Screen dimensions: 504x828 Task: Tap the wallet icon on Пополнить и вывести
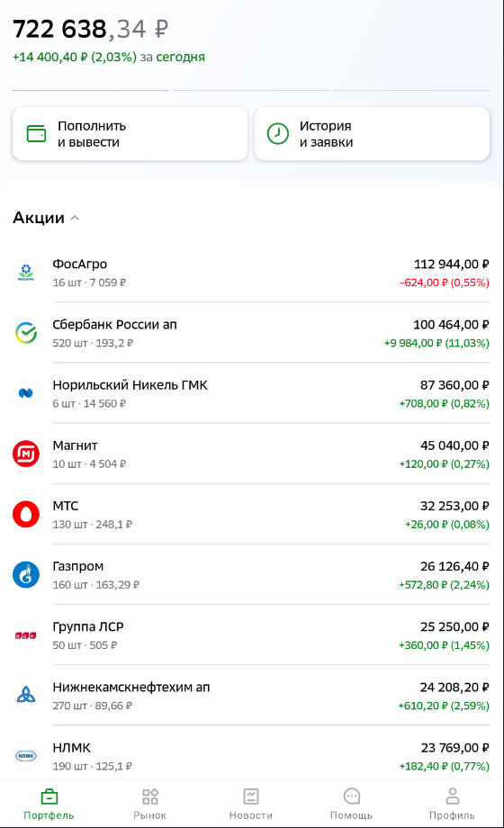point(37,133)
